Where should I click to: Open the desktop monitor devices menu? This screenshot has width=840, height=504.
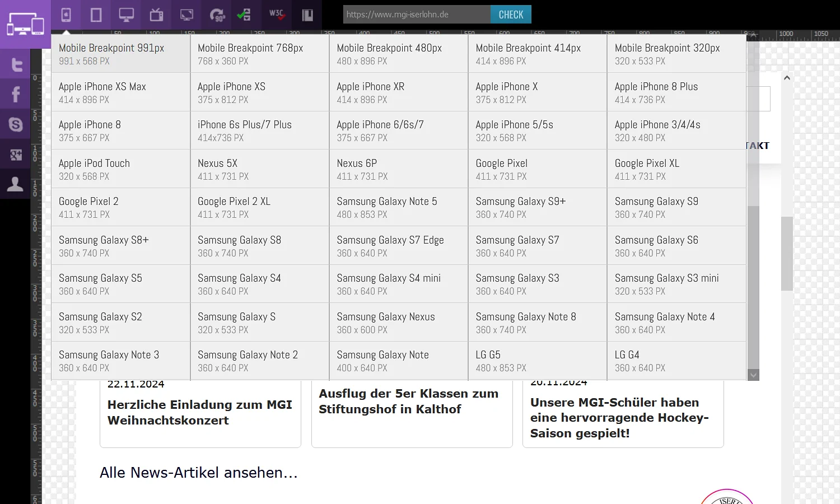(127, 15)
